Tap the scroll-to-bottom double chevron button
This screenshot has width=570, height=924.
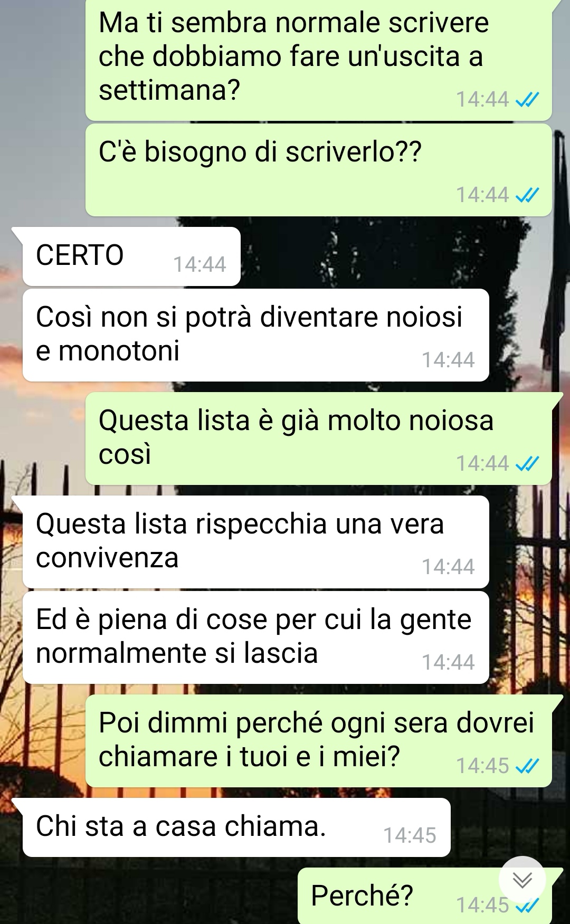point(522,880)
